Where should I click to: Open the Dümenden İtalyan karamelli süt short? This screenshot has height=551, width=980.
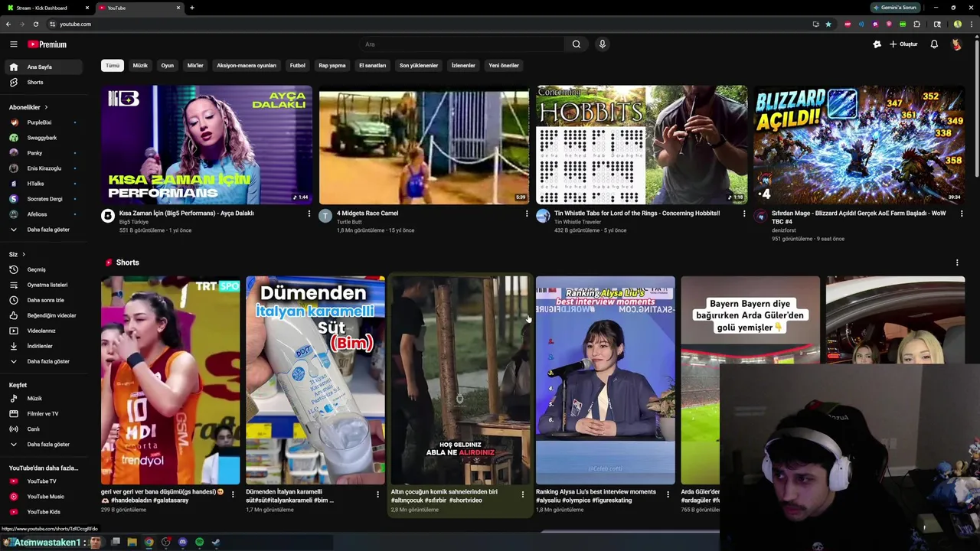[315, 380]
